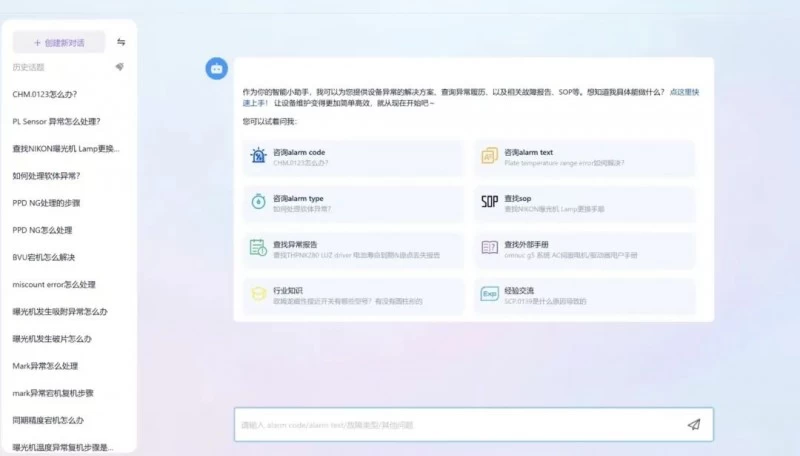The image size is (800, 456).
Task: Click the 查找外部手册 manual book icon
Action: (x=489, y=247)
